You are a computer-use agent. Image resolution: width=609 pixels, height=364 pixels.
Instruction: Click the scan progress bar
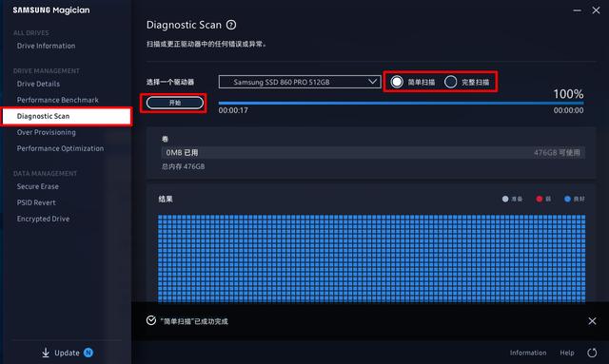401,104
